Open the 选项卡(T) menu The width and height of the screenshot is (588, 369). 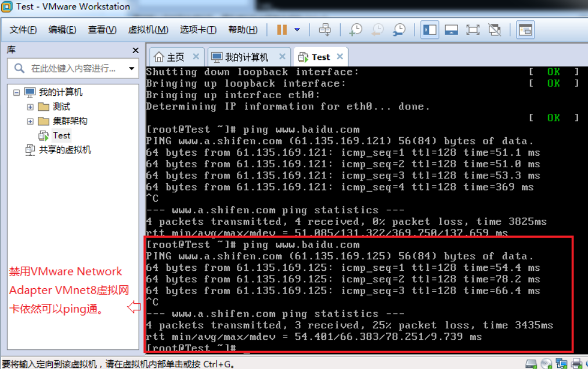coord(198,30)
